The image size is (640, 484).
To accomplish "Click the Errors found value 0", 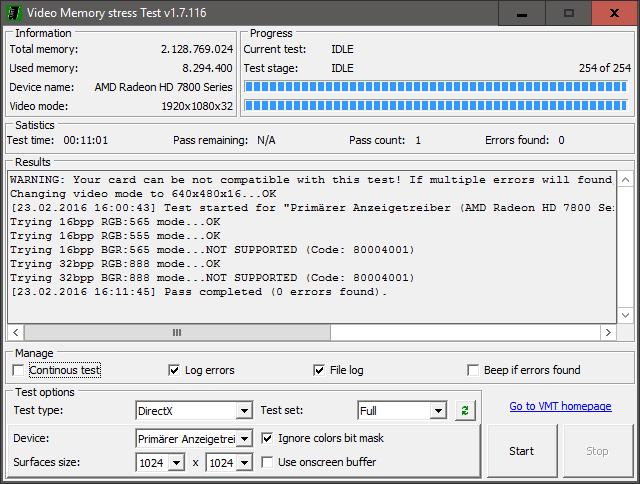I will 562,140.
